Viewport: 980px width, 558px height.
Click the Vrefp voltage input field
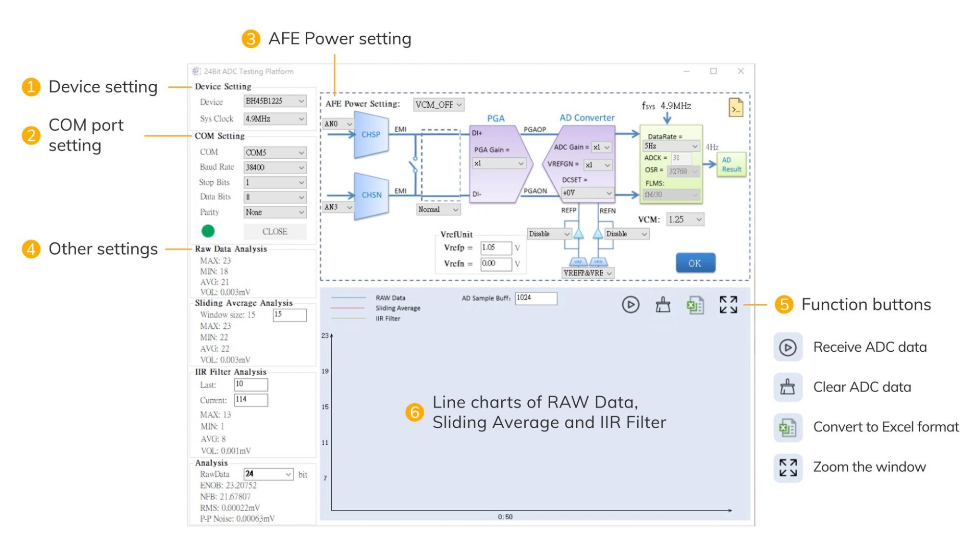pyautogui.click(x=496, y=248)
